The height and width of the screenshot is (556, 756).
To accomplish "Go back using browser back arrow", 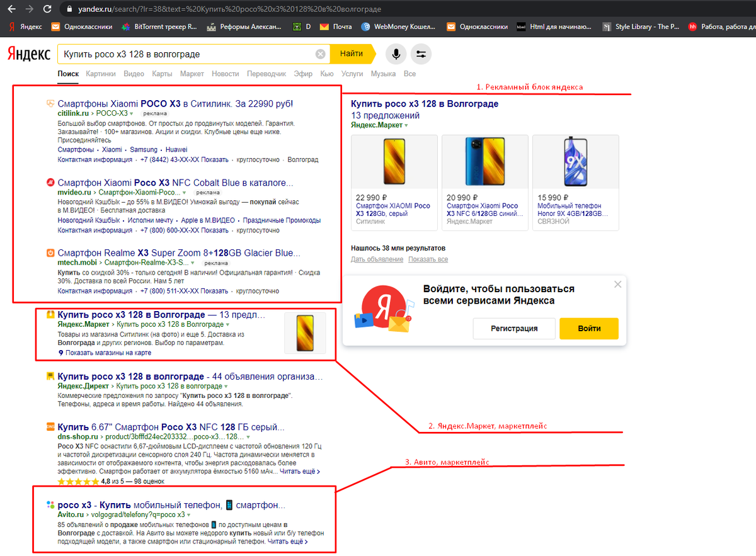I will [x=11, y=9].
